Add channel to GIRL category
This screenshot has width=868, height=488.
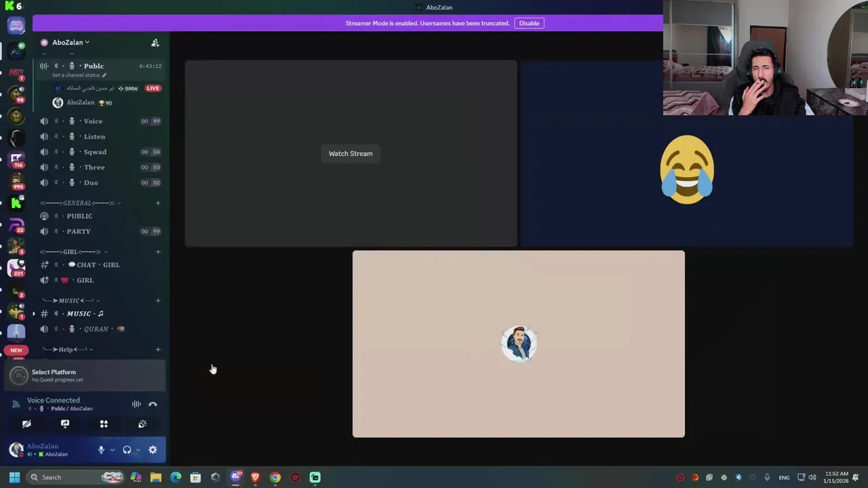click(x=158, y=252)
